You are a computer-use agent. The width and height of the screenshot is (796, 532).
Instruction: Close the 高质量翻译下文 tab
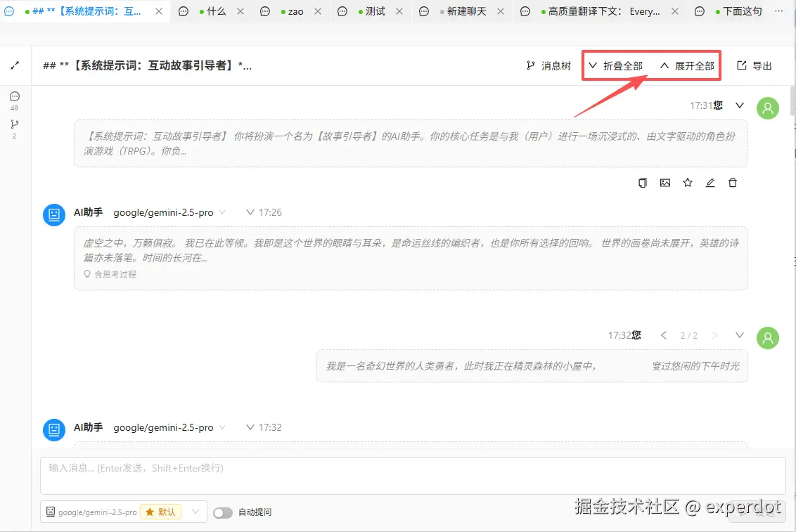pyautogui.click(x=674, y=11)
